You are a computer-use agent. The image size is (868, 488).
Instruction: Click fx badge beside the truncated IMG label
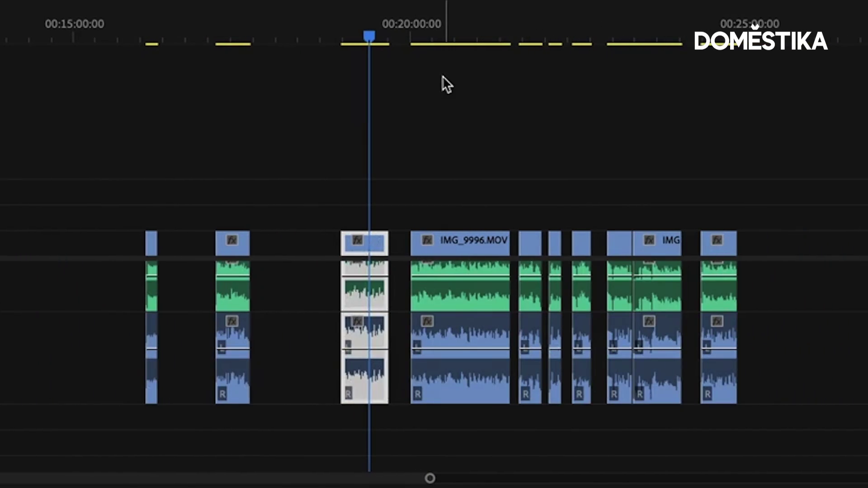pos(649,240)
